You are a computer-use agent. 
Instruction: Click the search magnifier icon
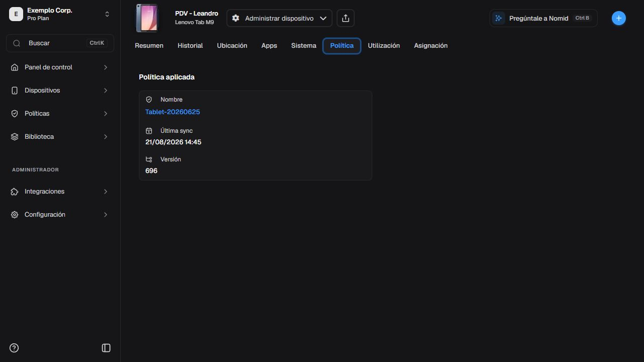pos(17,43)
